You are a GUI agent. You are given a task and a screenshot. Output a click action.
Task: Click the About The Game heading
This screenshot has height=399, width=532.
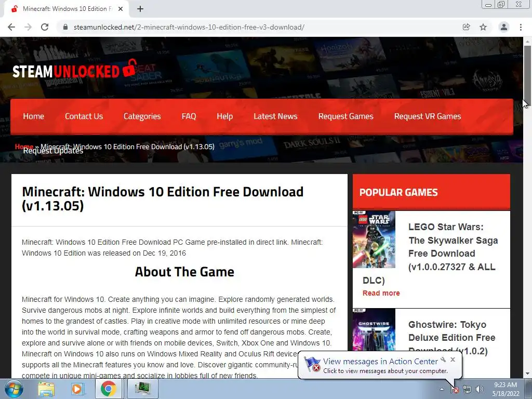184,272
